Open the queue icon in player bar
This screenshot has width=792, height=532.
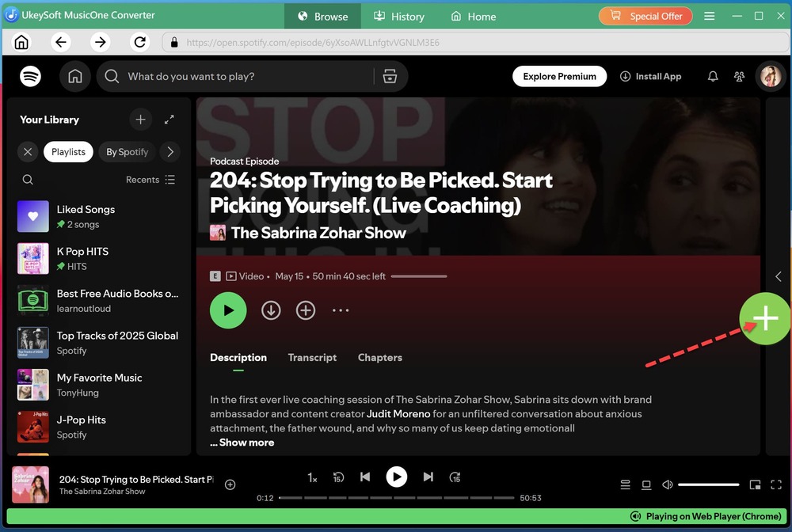[626, 484]
